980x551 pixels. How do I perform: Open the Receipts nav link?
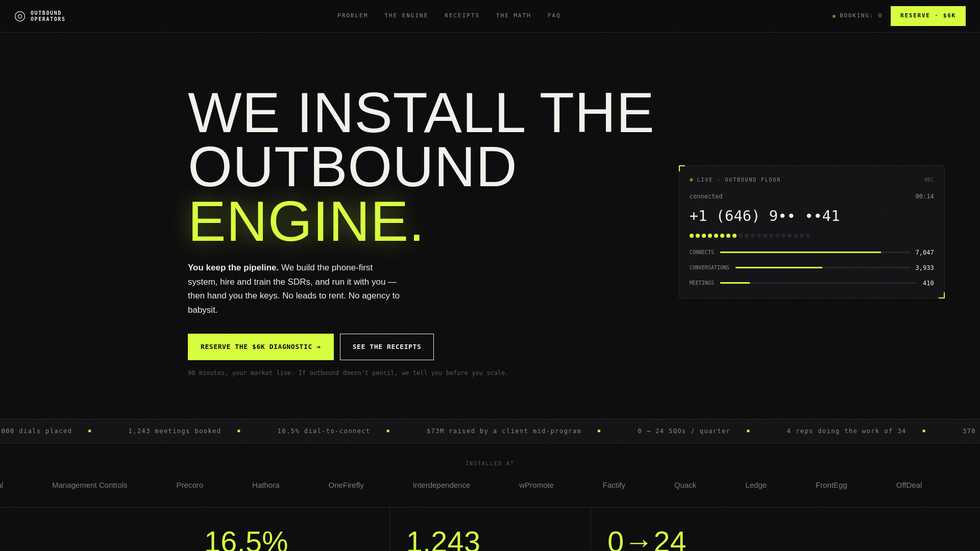(x=462, y=16)
